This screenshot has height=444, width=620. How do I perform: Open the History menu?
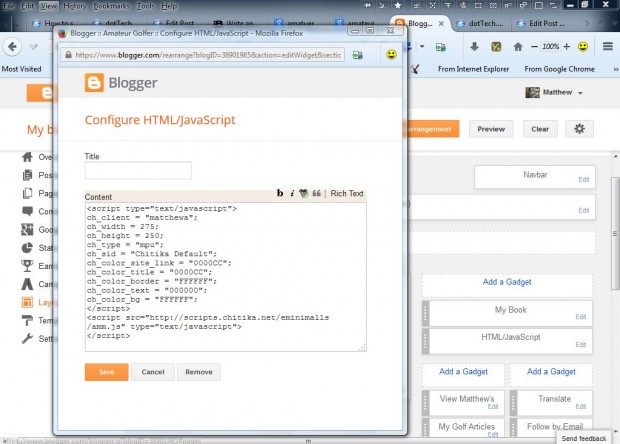(x=75, y=6)
